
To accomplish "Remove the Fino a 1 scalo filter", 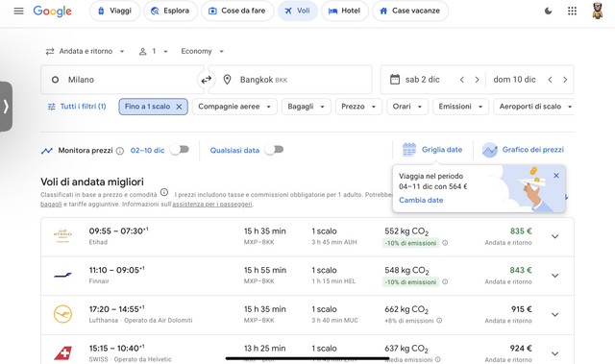I will click(x=179, y=107).
